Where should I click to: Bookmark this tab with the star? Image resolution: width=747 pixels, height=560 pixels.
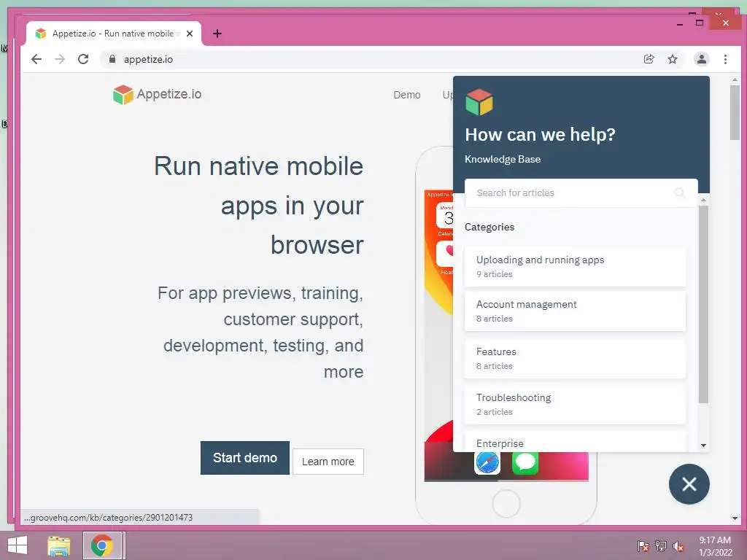pos(672,59)
